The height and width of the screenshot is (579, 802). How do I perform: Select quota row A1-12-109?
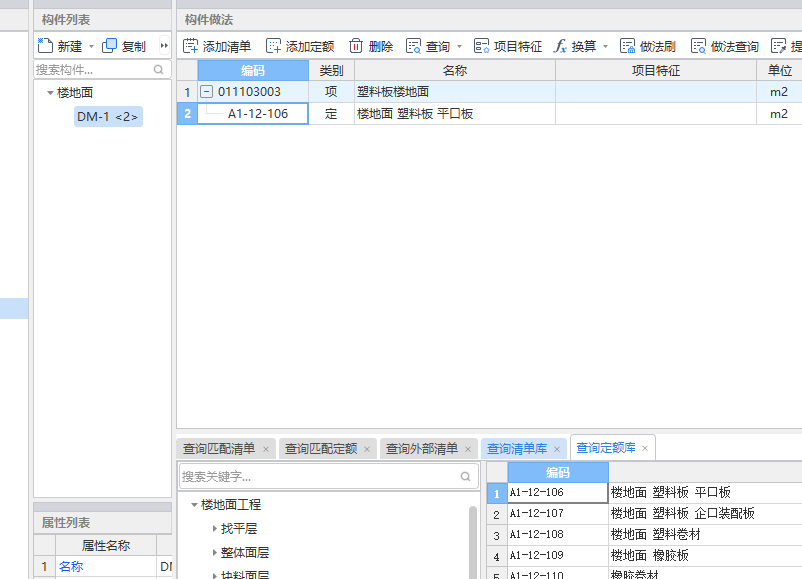[x=558, y=555]
